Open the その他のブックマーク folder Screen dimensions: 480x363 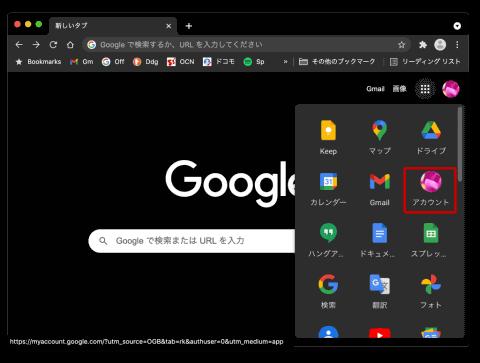337,62
